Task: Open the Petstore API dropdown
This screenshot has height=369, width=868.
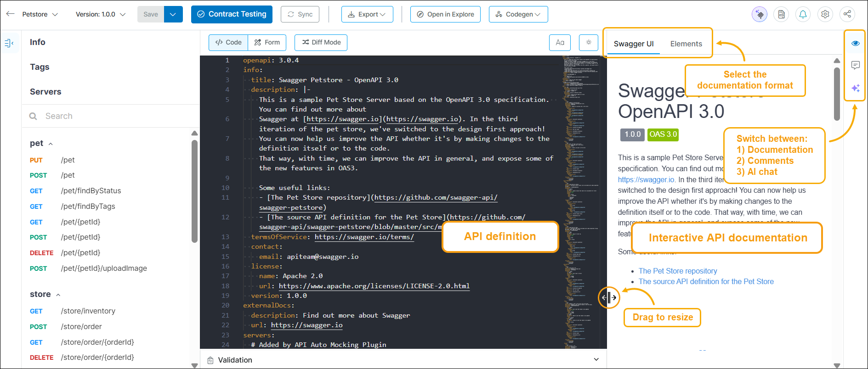Action: tap(40, 14)
